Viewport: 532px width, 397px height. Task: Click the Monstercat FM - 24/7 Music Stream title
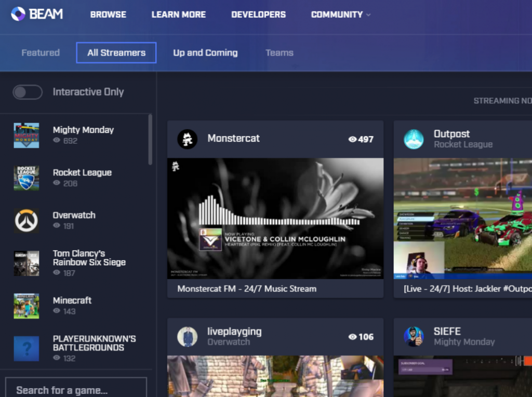(x=247, y=289)
